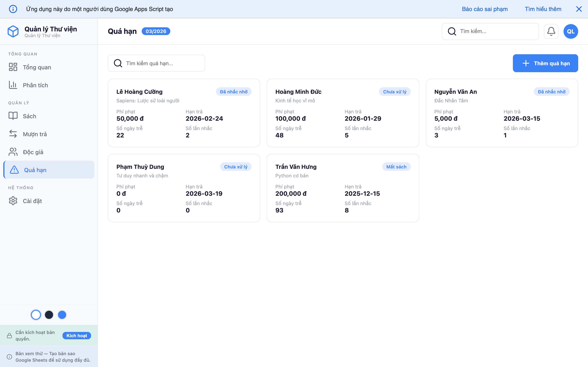
Task: Open the Sách menu item
Action: point(29,116)
